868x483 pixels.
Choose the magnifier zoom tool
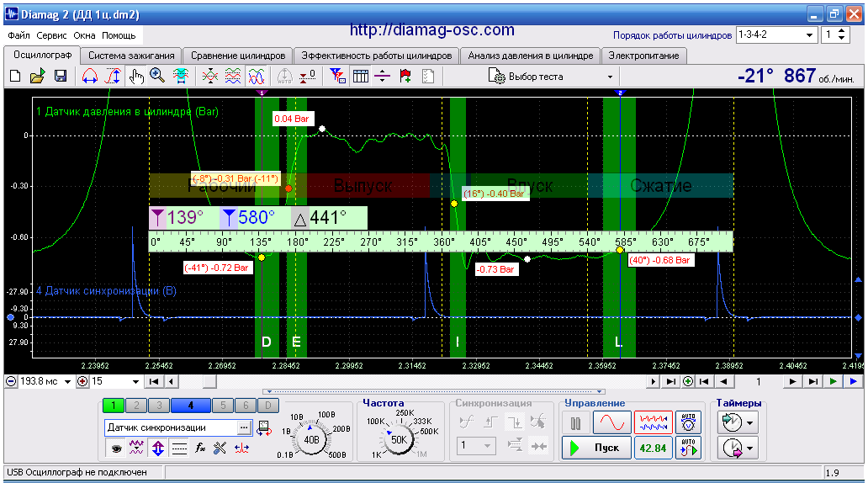[158, 76]
